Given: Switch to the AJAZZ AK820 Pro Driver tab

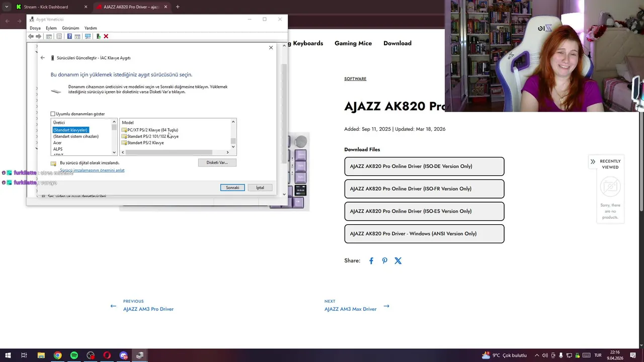Looking at the screenshot, I should pyautogui.click(x=132, y=7).
